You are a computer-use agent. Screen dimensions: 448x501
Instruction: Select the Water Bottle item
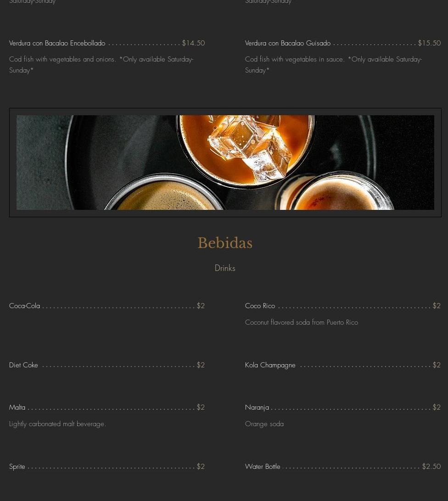tap(263, 467)
